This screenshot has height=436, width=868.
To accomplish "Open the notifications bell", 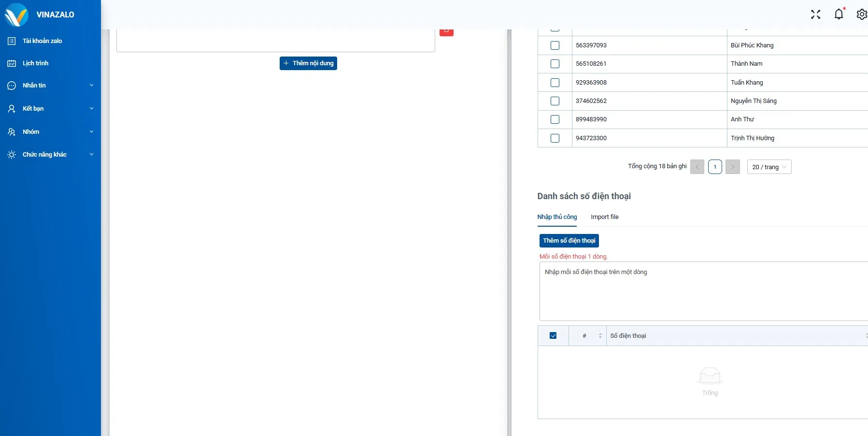I will [x=839, y=15].
